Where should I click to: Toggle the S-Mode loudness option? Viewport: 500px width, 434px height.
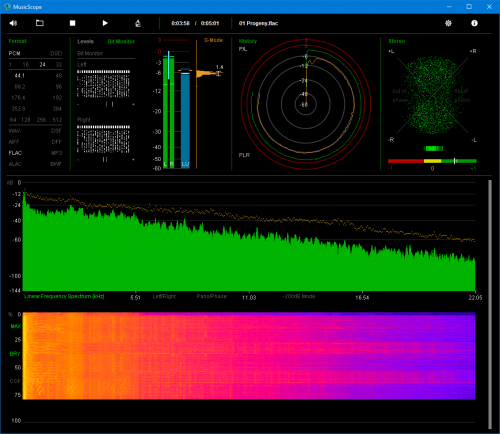[213, 40]
